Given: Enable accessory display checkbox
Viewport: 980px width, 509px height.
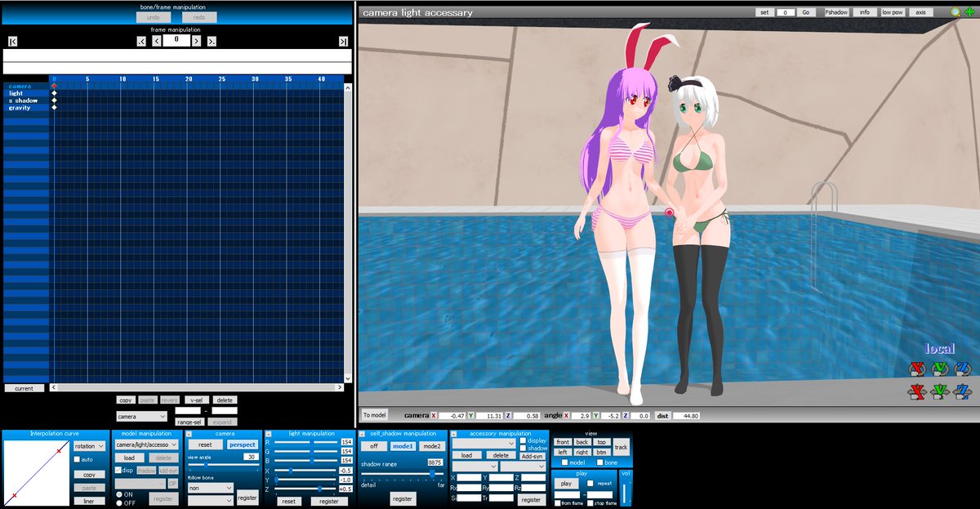Looking at the screenshot, I should point(523,440).
